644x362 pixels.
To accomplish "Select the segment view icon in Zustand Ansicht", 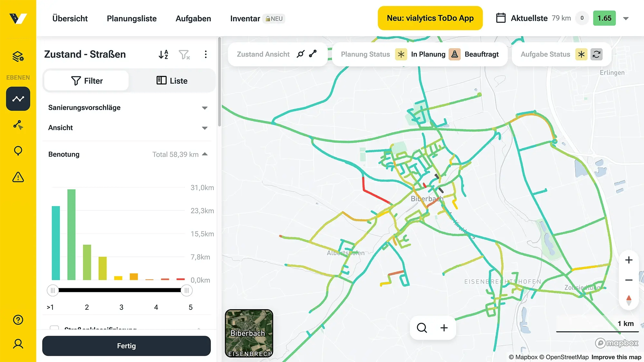I will pyautogui.click(x=313, y=54).
